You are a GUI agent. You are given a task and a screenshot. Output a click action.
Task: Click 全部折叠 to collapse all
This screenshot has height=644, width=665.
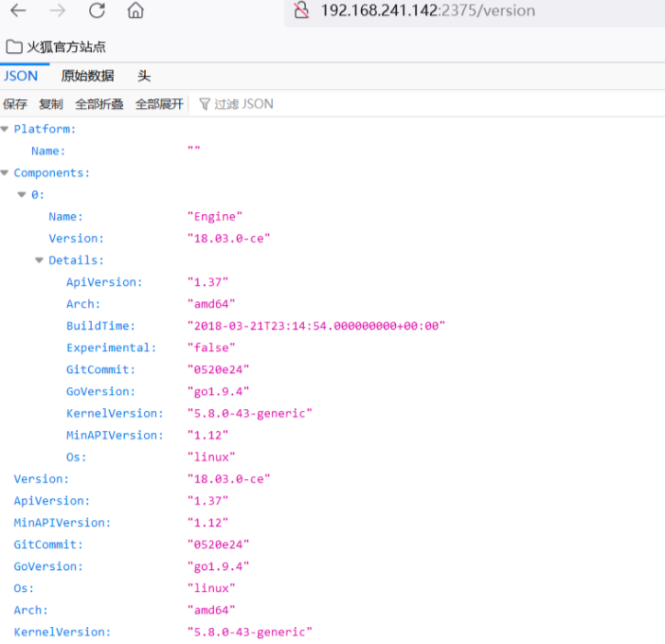(99, 104)
